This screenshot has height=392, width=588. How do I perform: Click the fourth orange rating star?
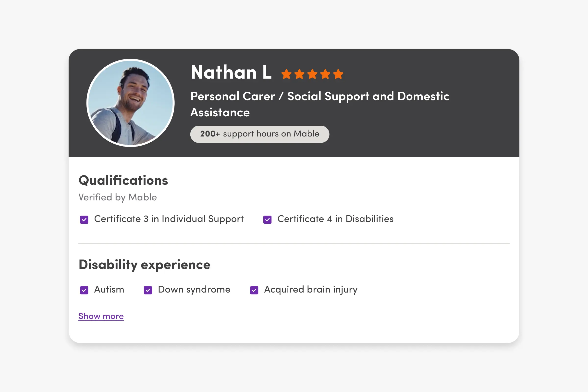[325, 74]
